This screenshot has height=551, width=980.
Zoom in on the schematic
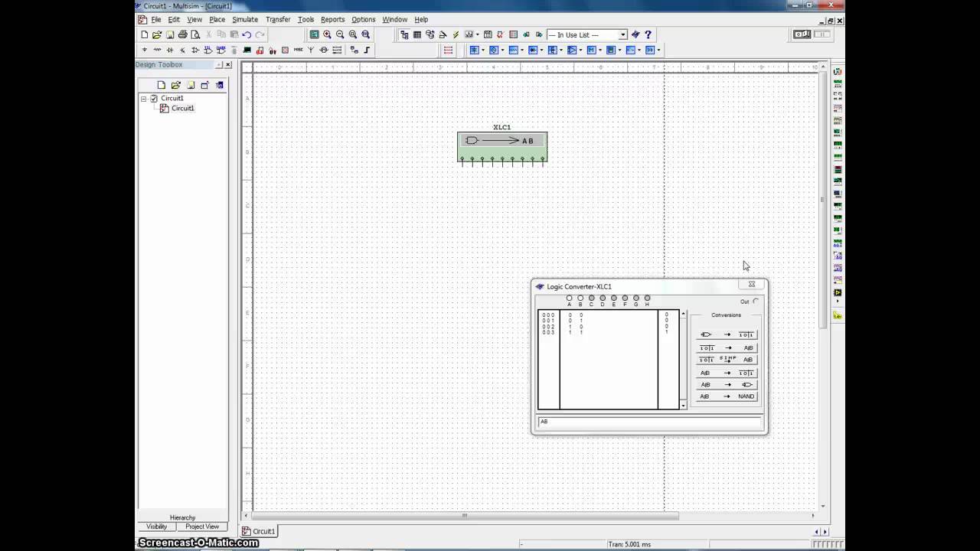(x=327, y=34)
